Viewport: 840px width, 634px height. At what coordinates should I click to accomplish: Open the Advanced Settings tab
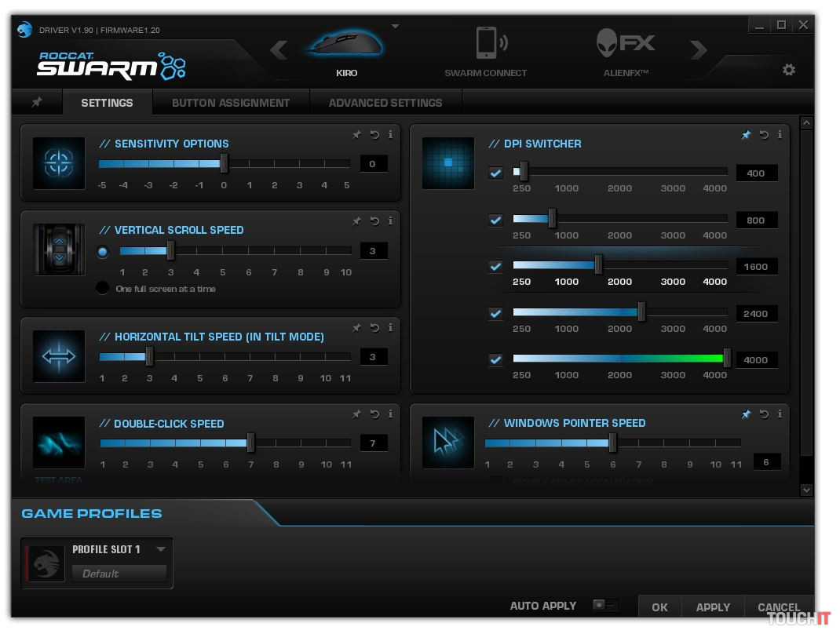385,103
